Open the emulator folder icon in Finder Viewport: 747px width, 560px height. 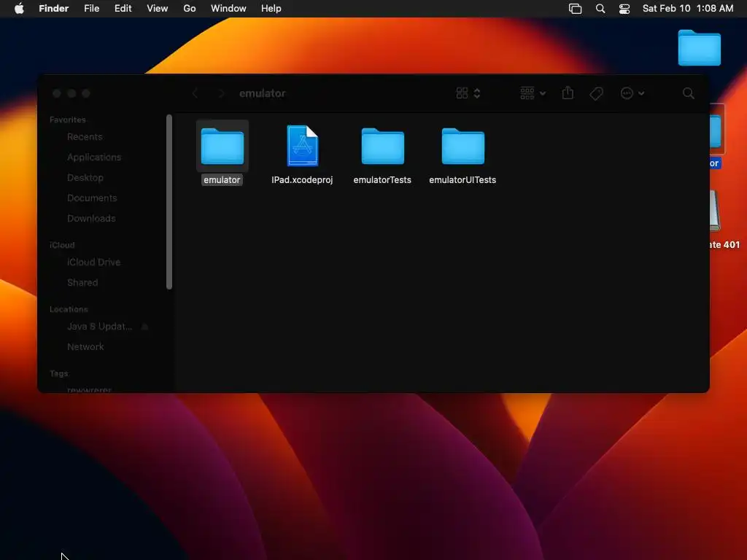click(222, 146)
